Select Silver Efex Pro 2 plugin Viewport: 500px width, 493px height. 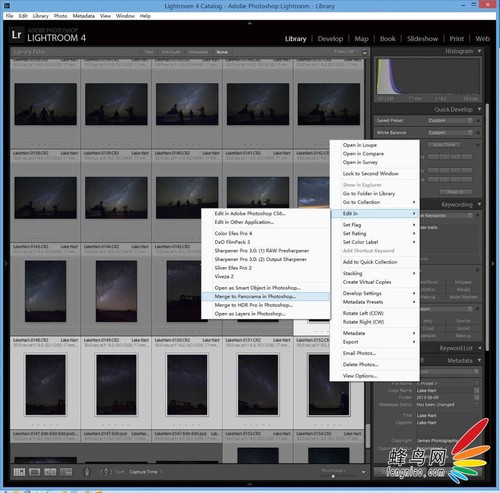265,268
